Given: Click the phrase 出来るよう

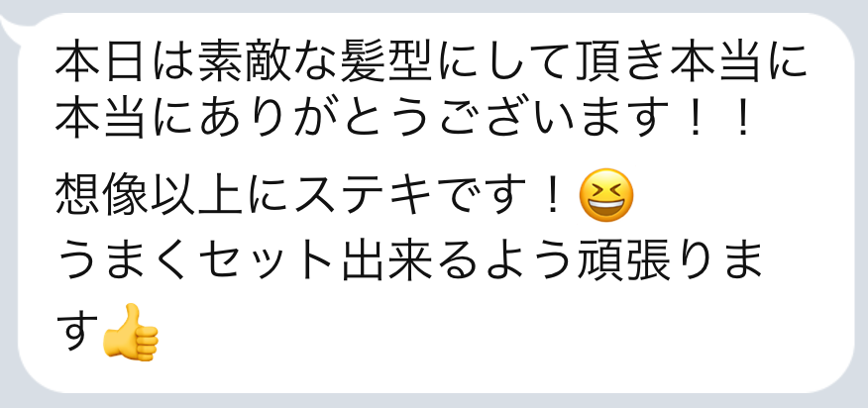Looking at the screenshot, I should 458,264.
